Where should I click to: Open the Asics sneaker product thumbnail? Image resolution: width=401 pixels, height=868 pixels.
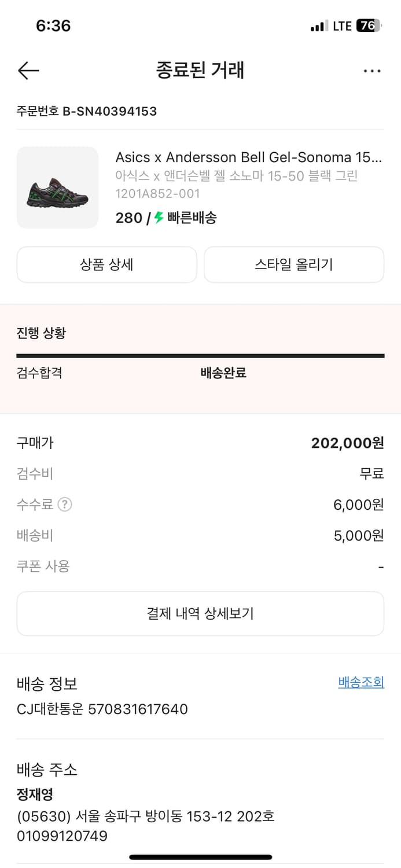tap(57, 187)
